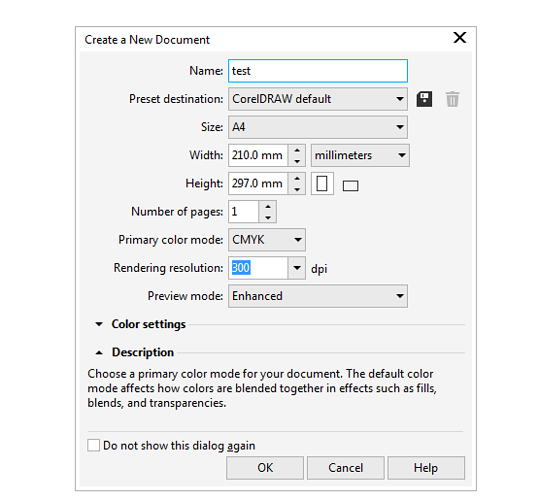This screenshot has height=500, width=538.
Task: Click the Name field containing test
Action: [x=318, y=71]
